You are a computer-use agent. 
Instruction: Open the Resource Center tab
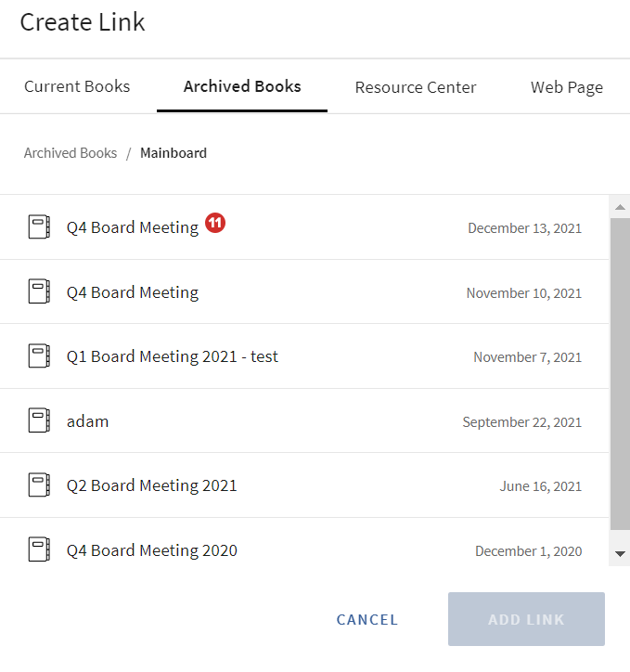416,88
